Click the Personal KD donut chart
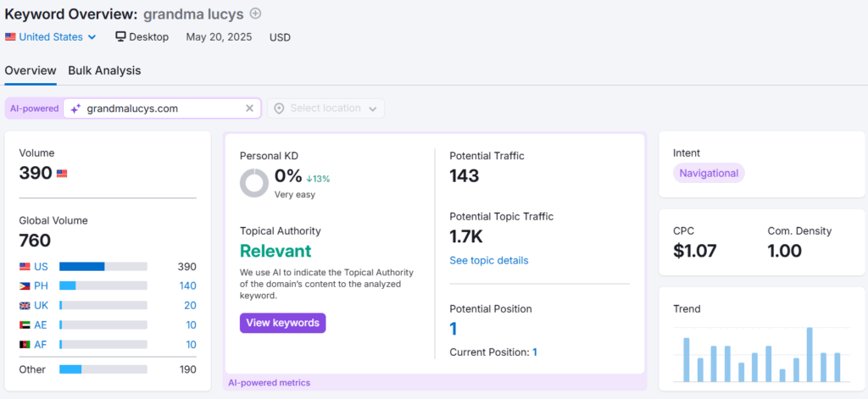This screenshot has width=868, height=399. (x=254, y=183)
